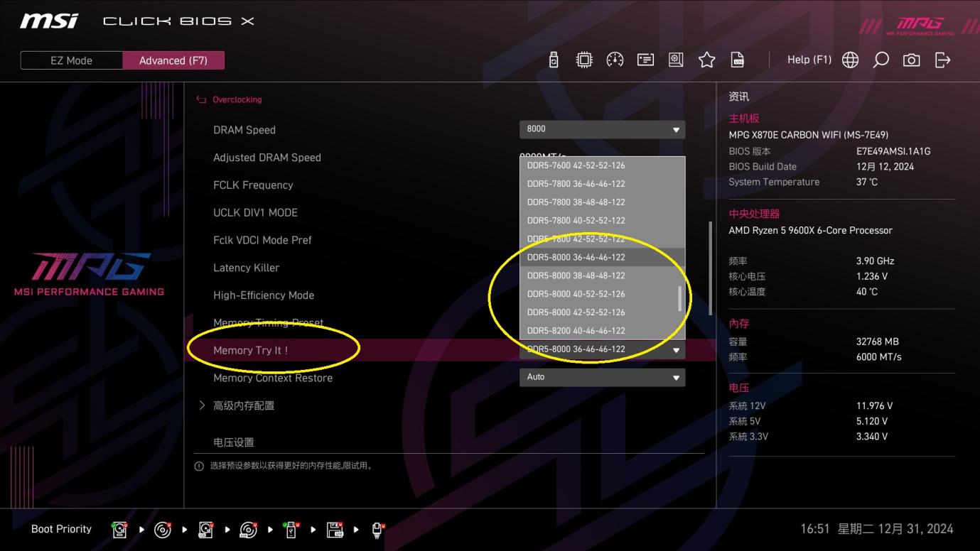The width and height of the screenshot is (980, 551).
Task: Open the LOG file icon
Action: 738,60
